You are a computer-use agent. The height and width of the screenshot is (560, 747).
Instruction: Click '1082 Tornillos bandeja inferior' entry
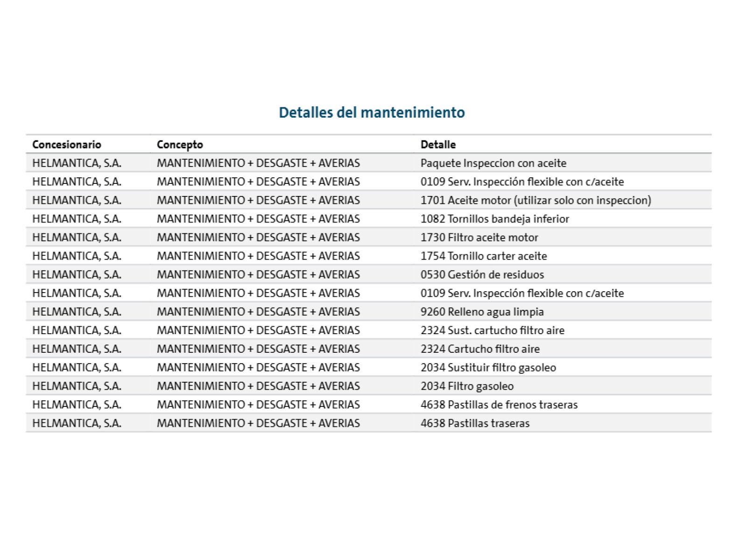pyautogui.click(x=494, y=219)
